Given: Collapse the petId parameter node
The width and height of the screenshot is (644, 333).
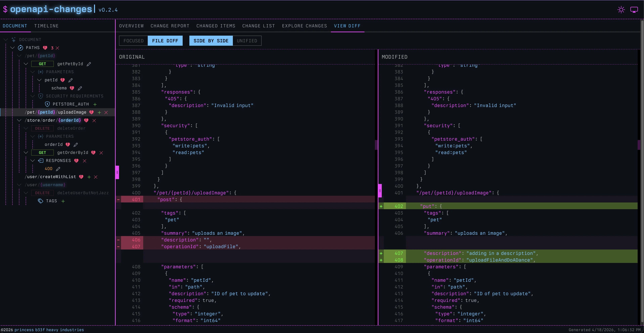Looking at the screenshot, I should click(39, 80).
